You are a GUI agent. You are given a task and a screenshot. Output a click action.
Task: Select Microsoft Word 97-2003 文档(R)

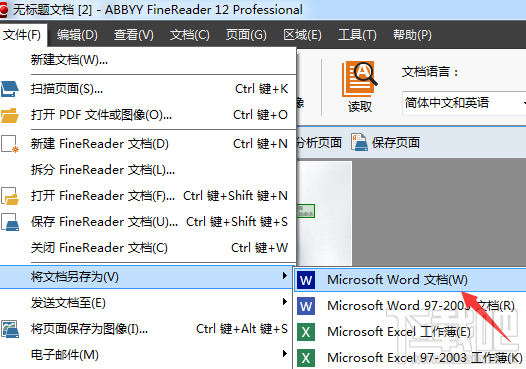tap(410, 306)
